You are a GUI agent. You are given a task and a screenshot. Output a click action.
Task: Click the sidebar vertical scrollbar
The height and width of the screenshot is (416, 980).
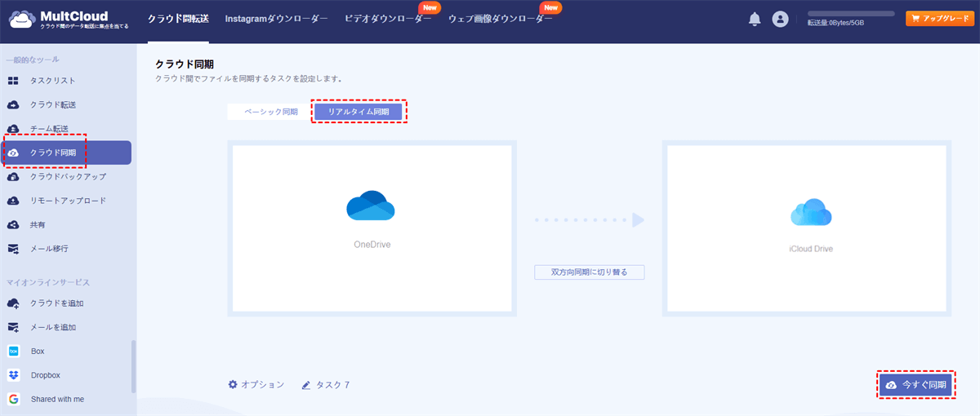click(134, 365)
